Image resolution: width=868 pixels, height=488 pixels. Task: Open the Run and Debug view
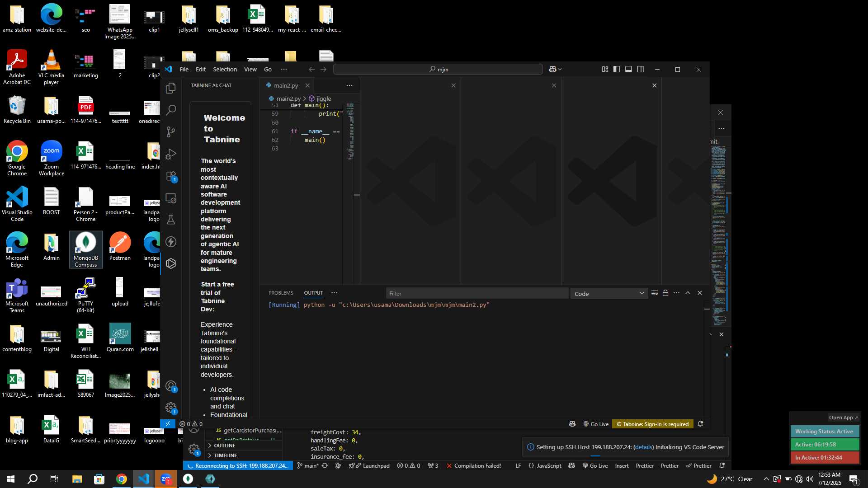(x=171, y=154)
